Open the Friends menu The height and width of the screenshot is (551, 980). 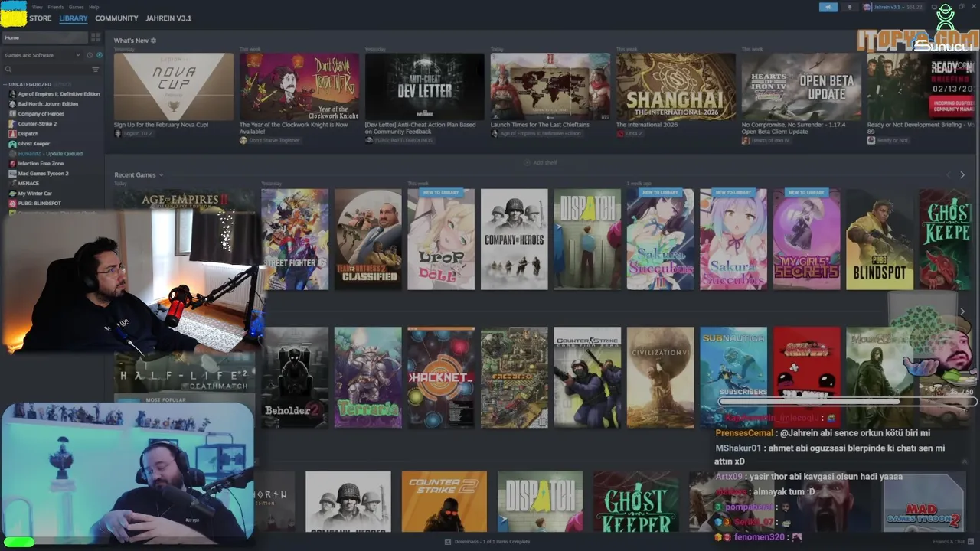pyautogui.click(x=56, y=7)
